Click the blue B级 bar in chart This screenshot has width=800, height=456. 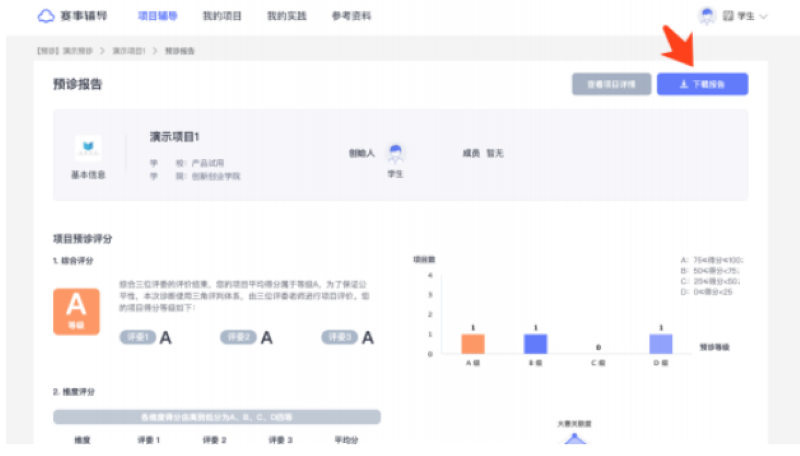tap(535, 343)
